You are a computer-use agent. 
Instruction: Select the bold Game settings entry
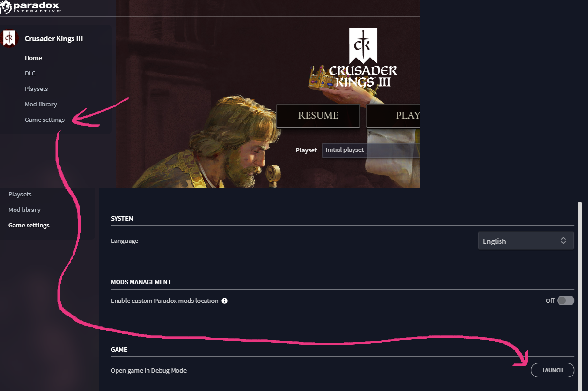(29, 225)
